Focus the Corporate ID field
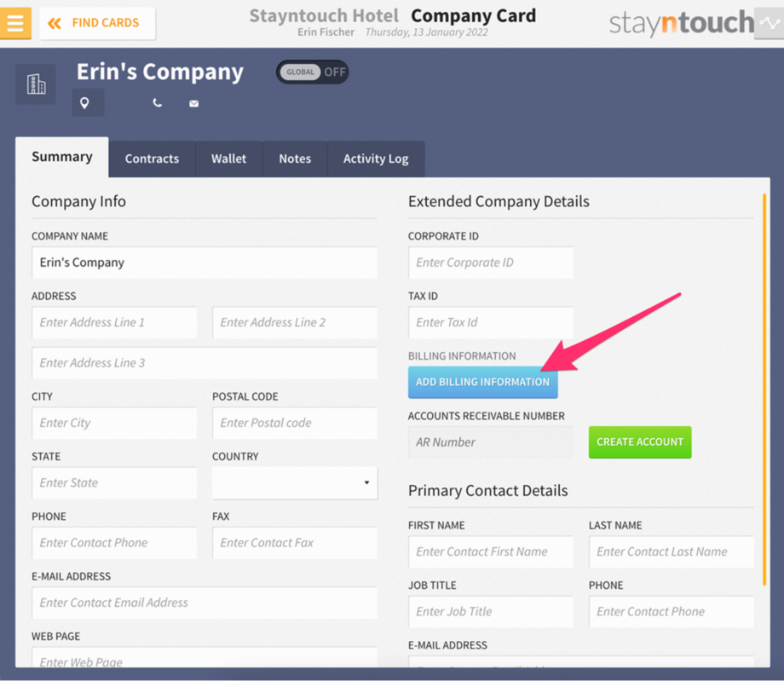The width and height of the screenshot is (784, 681). (491, 263)
